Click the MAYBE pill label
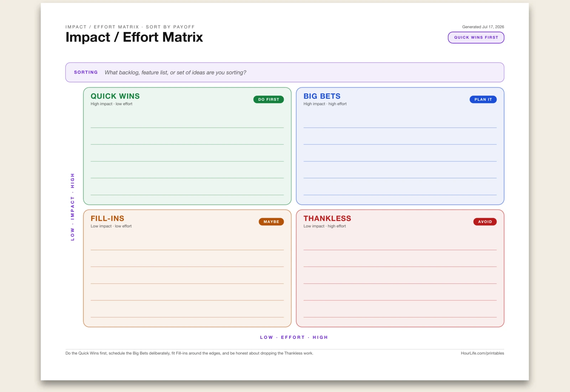570x392 pixels. [271, 222]
